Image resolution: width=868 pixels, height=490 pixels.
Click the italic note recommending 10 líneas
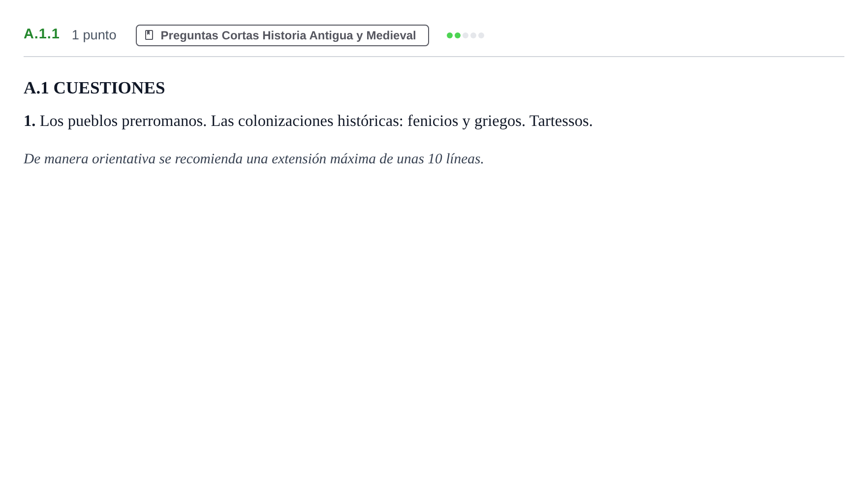(254, 159)
